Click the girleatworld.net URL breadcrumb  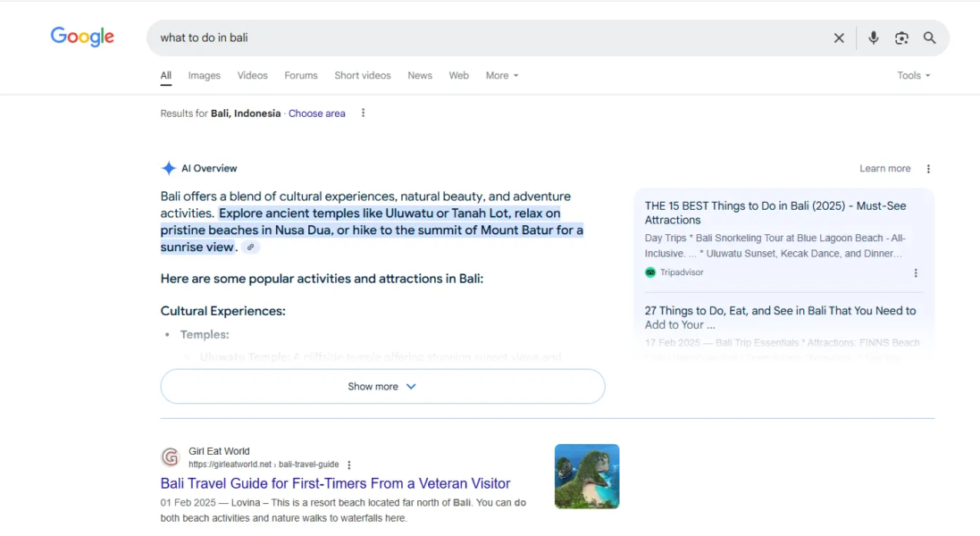coord(263,465)
